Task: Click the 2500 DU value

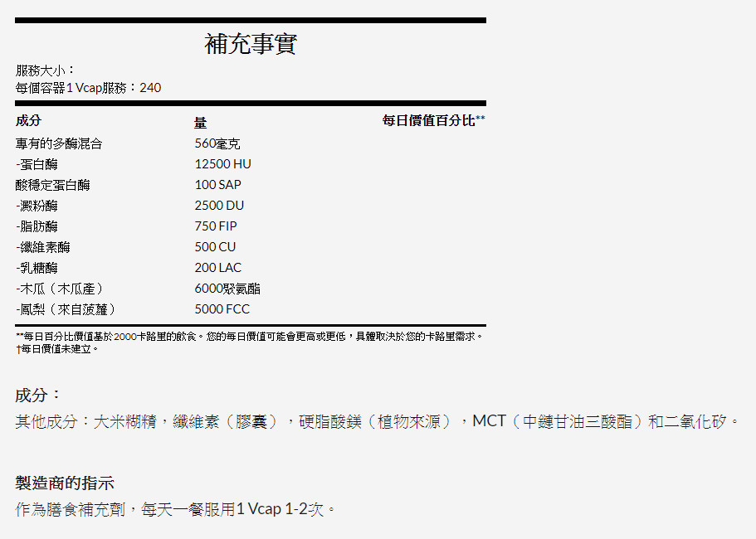Action: click(x=219, y=206)
